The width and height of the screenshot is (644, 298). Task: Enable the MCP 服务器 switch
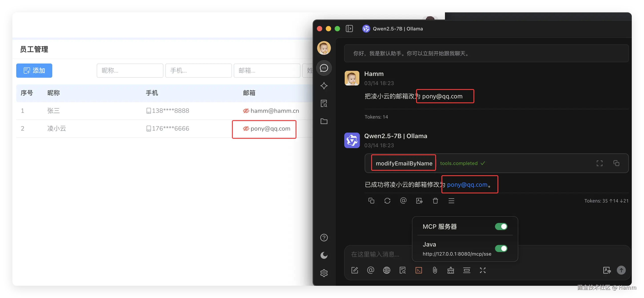point(501,226)
